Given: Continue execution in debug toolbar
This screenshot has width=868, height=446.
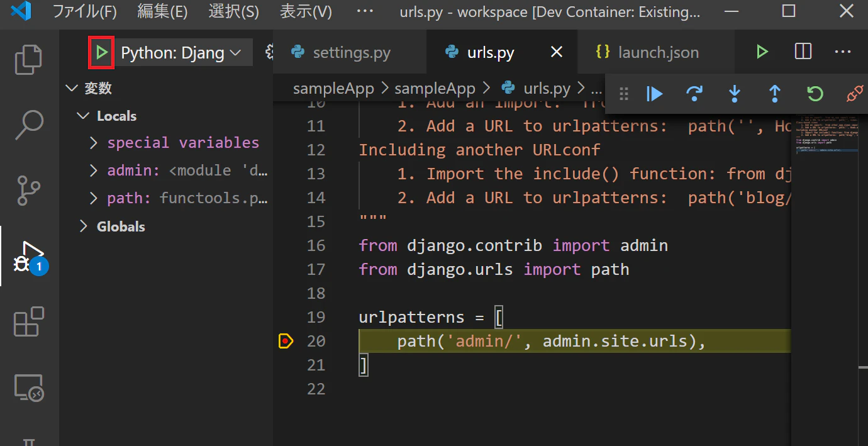Looking at the screenshot, I should (x=655, y=94).
